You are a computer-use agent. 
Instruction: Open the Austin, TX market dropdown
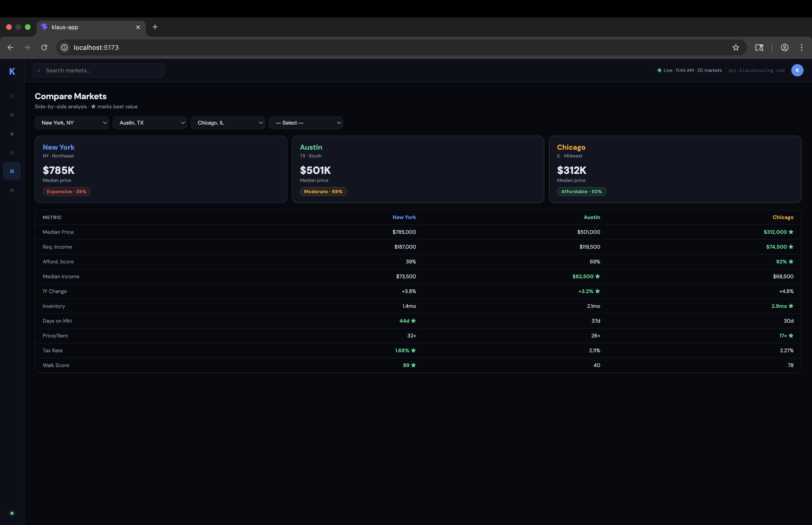tap(150, 123)
